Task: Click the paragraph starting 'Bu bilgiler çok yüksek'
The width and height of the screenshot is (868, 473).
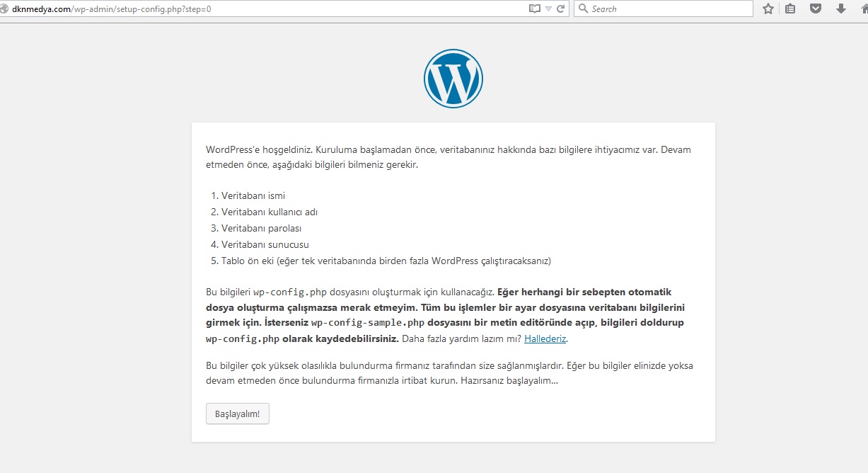Action: pyautogui.click(x=450, y=372)
